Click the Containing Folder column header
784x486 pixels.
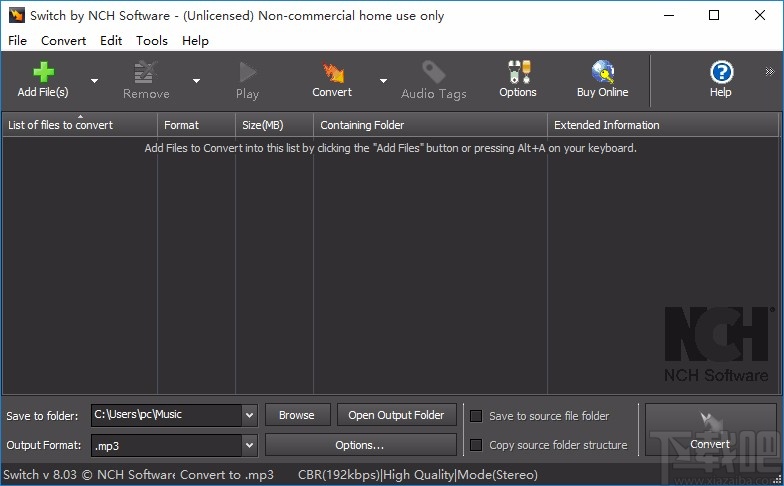pos(430,125)
